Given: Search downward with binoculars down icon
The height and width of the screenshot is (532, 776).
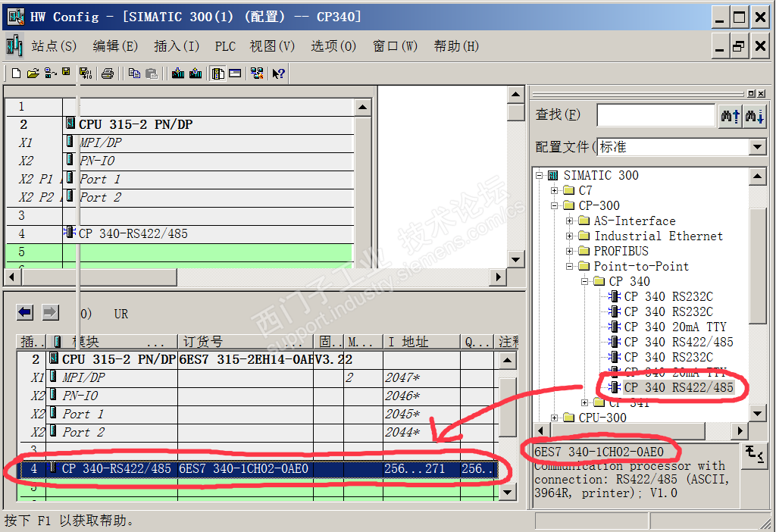Looking at the screenshot, I should click(x=755, y=116).
